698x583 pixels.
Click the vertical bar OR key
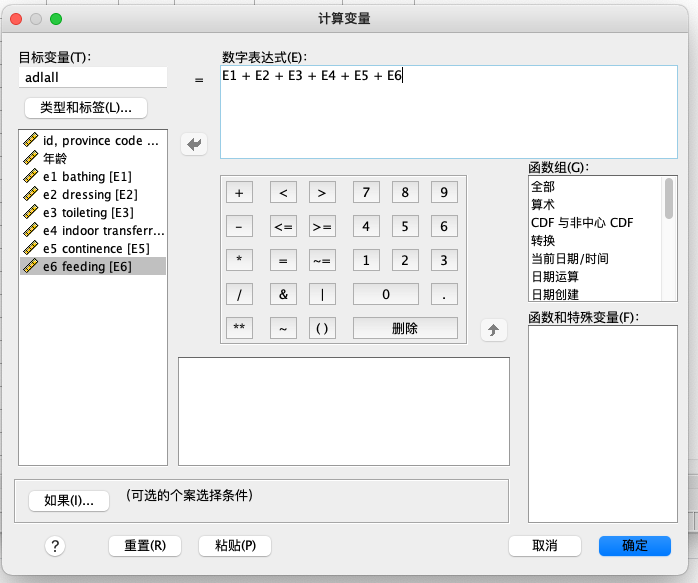point(322,294)
